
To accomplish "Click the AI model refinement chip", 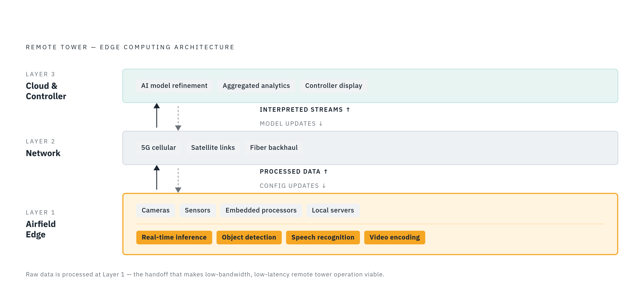I will pos(174,86).
